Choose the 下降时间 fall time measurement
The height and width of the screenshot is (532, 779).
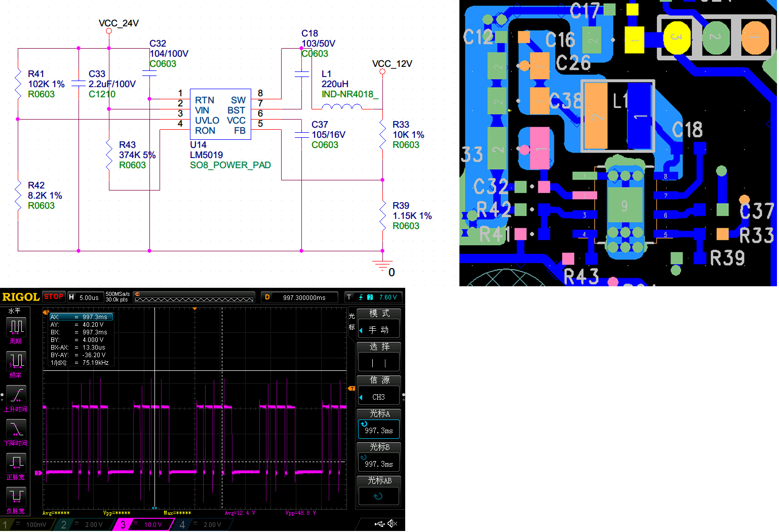[x=16, y=429]
